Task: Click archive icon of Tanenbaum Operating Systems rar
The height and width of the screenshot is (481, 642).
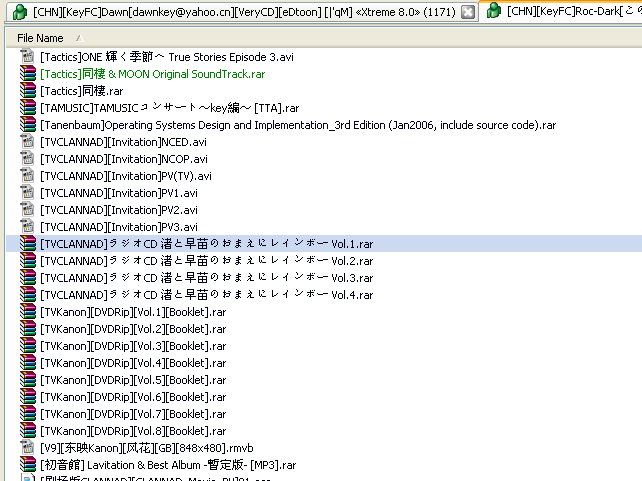Action: (27, 124)
